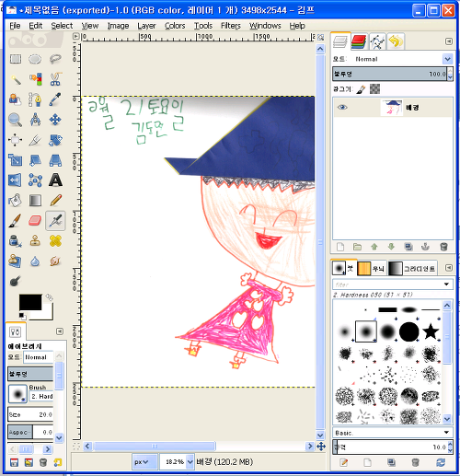The width and height of the screenshot is (460, 476).
Task: Select the Pencil tool
Action: (55, 201)
